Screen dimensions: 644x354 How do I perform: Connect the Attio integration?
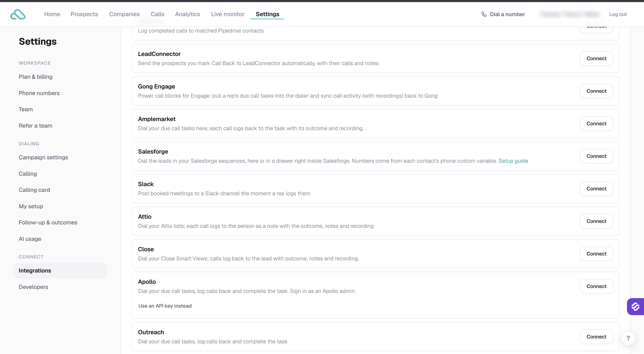pyautogui.click(x=597, y=221)
